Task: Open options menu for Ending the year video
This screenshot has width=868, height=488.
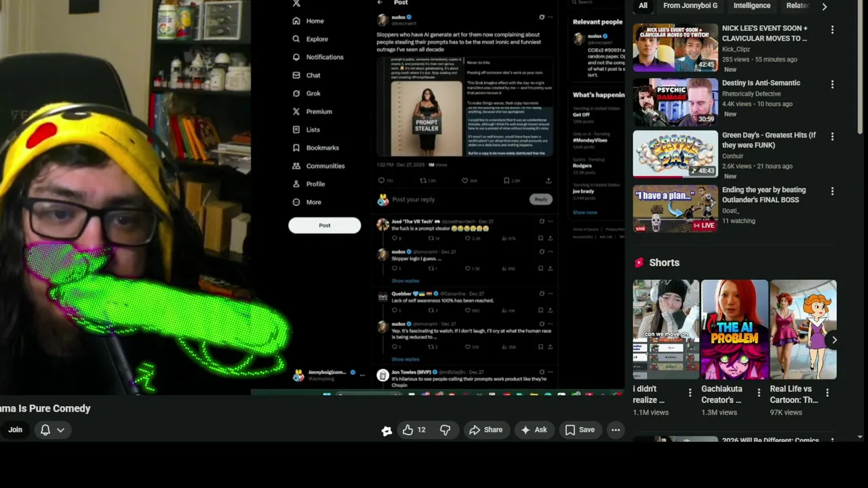Action: pyautogui.click(x=832, y=191)
